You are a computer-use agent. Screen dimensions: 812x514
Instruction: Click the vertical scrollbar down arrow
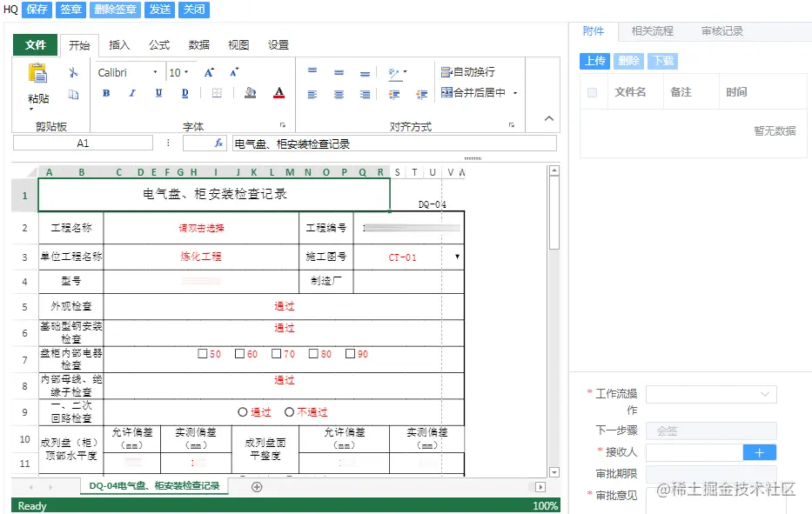coord(554,472)
